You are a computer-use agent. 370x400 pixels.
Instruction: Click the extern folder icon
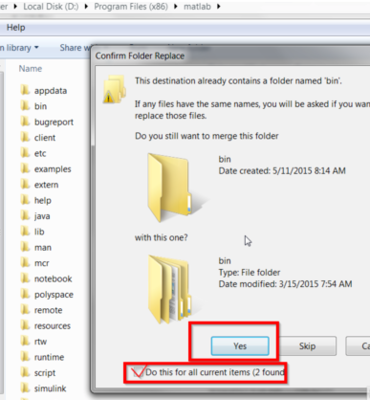[25, 184]
